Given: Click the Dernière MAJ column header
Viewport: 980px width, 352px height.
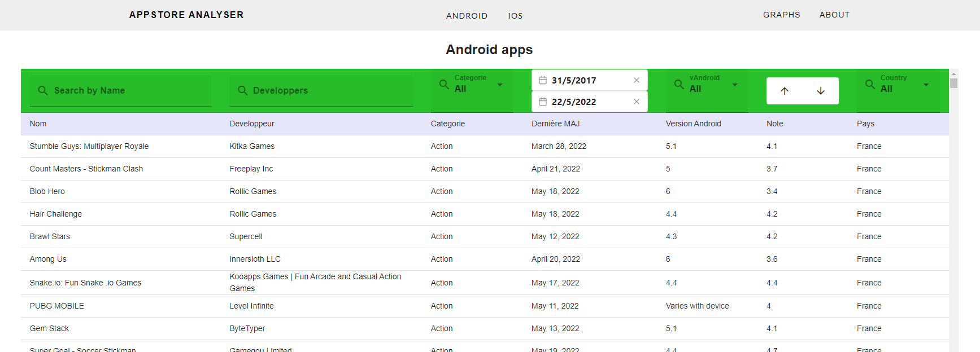Looking at the screenshot, I should pyautogui.click(x=555, y=124).
